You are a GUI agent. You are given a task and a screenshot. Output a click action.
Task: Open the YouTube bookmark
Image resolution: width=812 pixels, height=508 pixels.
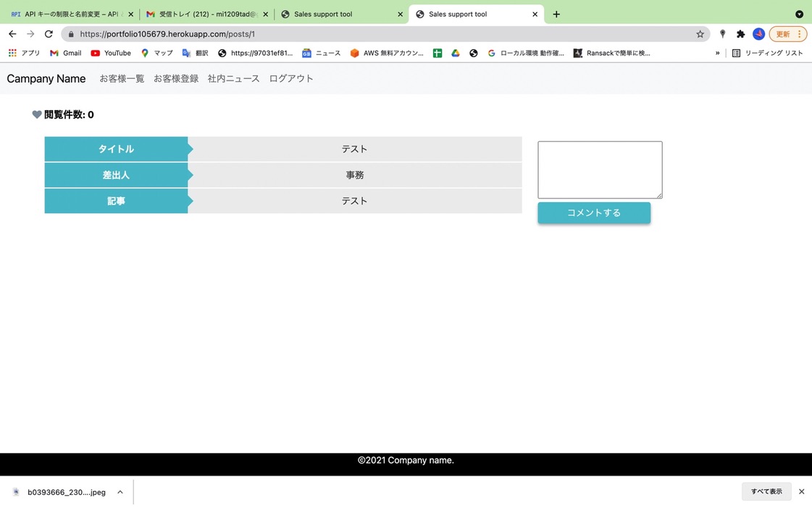111,53
